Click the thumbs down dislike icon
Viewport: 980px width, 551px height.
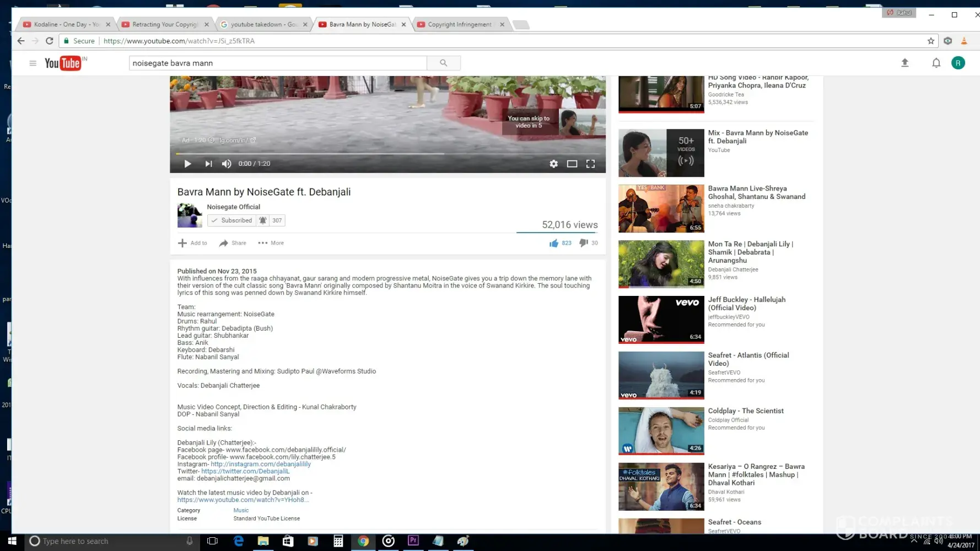point(583,243)
